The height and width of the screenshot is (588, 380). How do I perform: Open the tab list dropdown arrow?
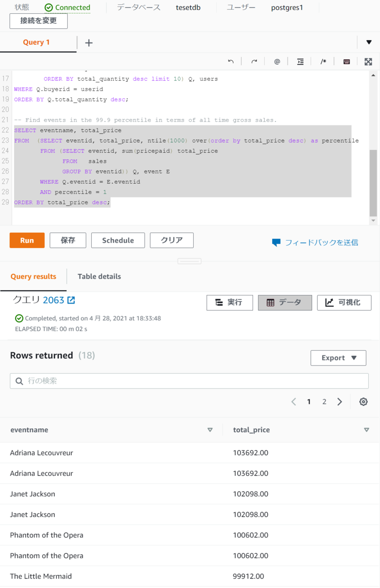(369, 43)
